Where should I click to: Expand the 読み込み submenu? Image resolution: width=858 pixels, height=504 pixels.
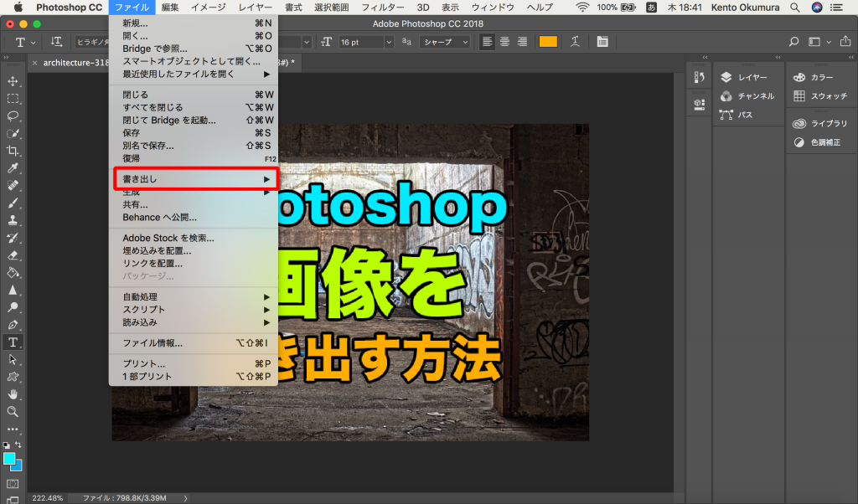[x=194, y=322]
